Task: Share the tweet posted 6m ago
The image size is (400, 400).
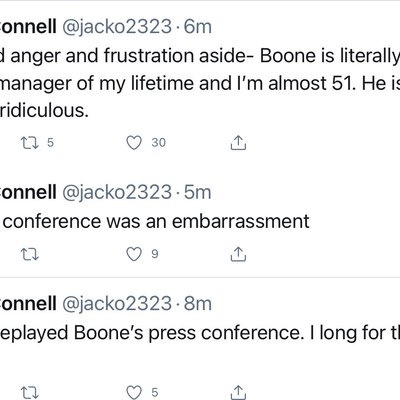Action: click(x=238, y=143)
